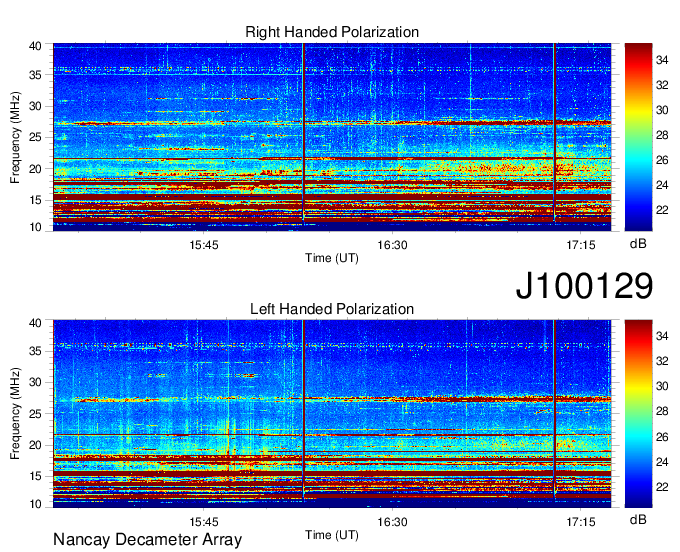
Task: Click the Left Handed Polarization title
Action: click(332, 309)
